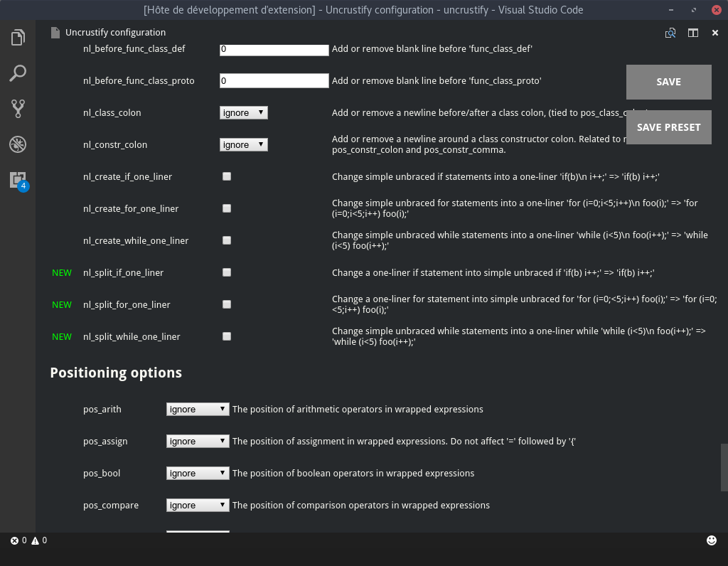Toggle the nl_split_if_one_liner checkbox
728x566 pixels.
coord(227,272)
